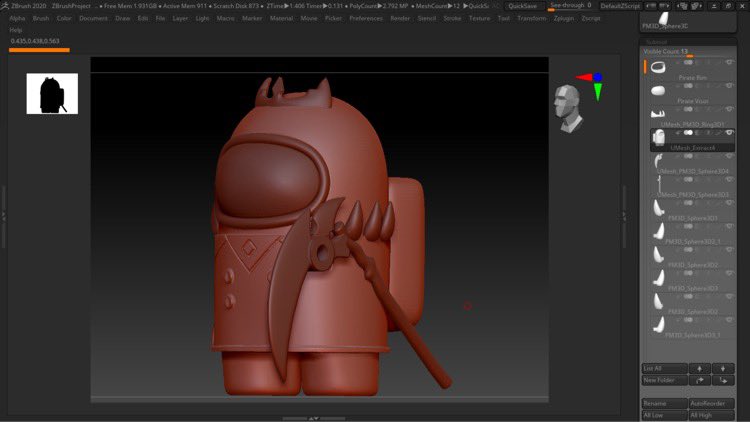Open the Zplugin menu
Screen dimensions: 750x422
(x=563, y=18)
